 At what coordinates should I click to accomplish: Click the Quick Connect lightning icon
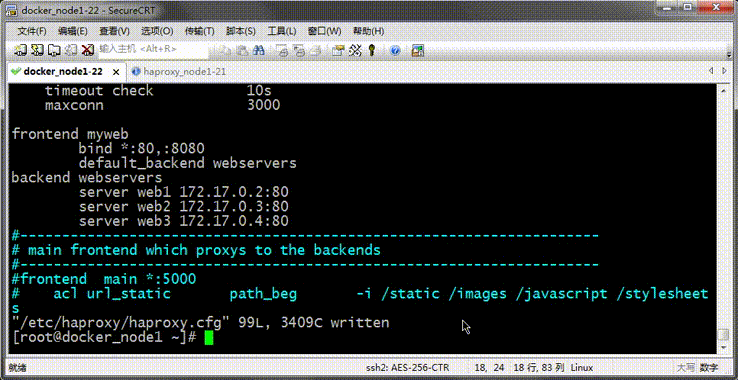37,50
